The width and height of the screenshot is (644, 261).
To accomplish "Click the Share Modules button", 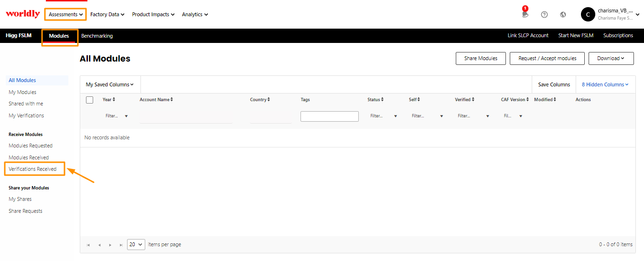I will [x=481, y=58].
